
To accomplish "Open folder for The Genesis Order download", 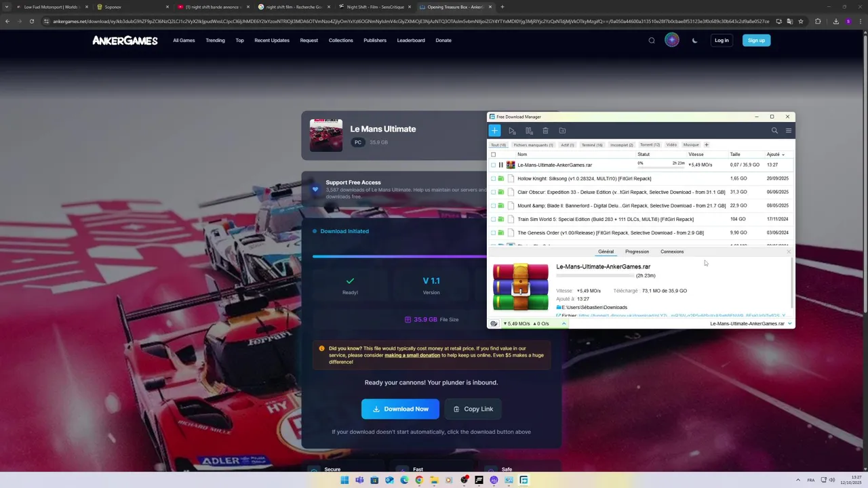I will [501, 232].
